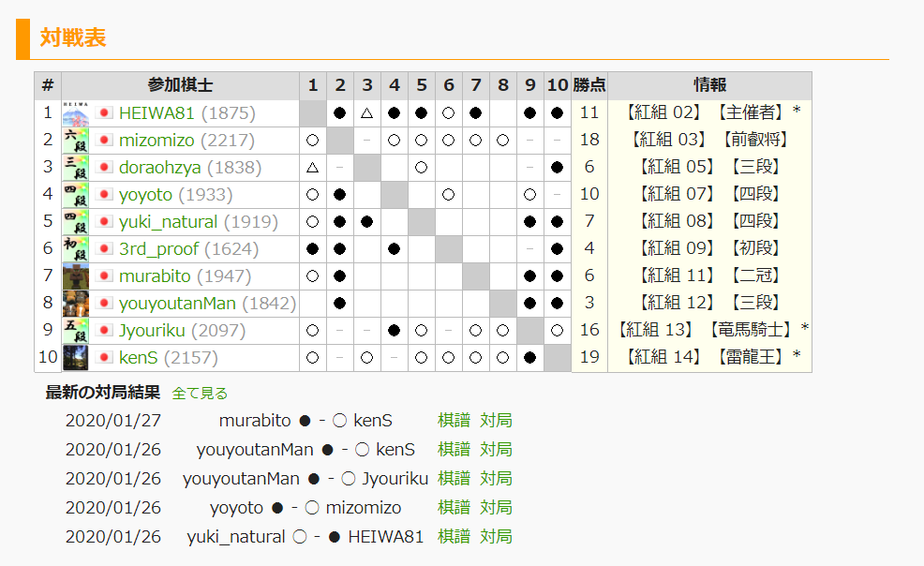Click doraohzya's three-dan rank icon
This screenshot has height=566, width=924.
click(76, 168)
